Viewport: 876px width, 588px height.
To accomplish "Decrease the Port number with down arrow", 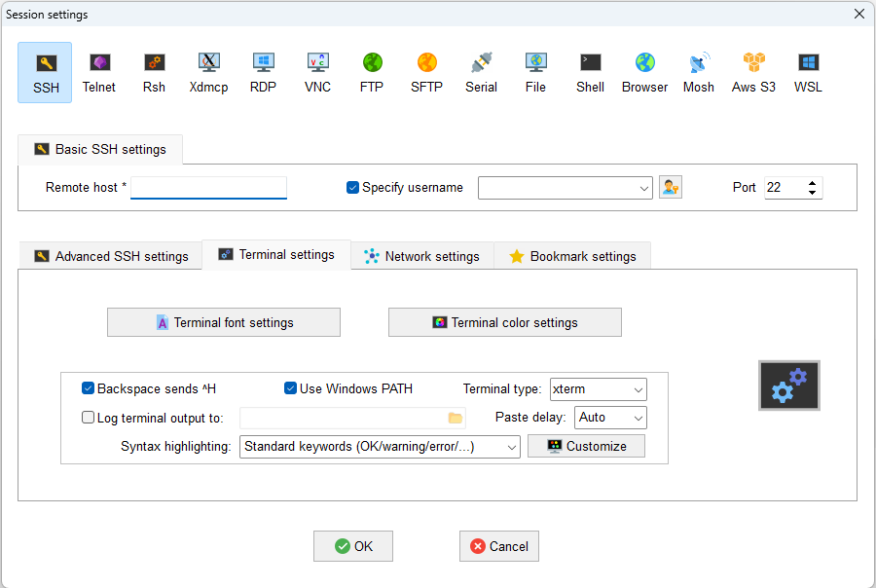I will (x=813, y=193).
